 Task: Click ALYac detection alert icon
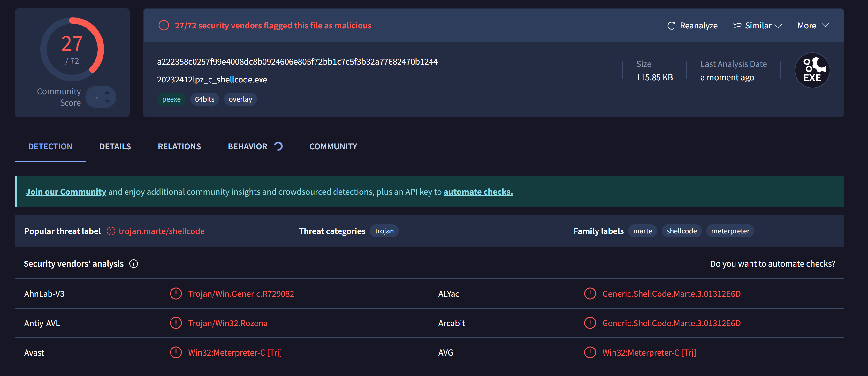coord(590,294)
